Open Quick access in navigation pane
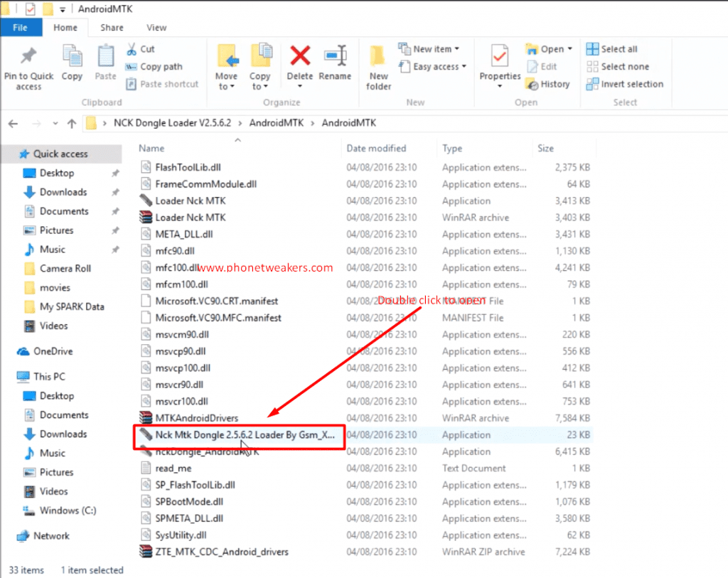 point(60,154)
